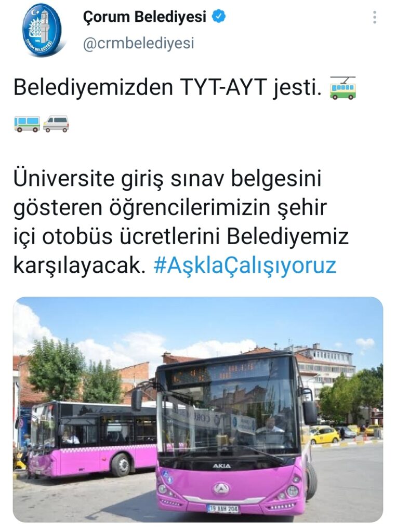Screen dimensions: 396x532
Task: Open the #AşklaÇalışıyoruz hashtag
Action: click(245, 265)
